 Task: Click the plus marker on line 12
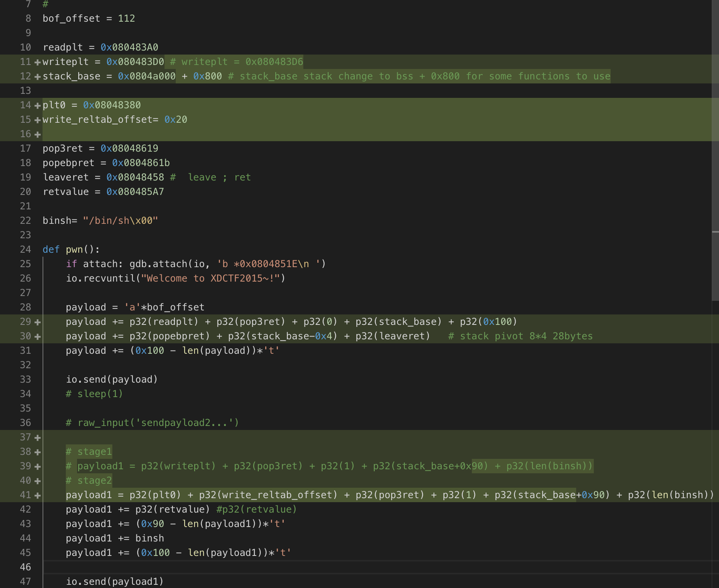pyautogui.click(x=37, y=77)
